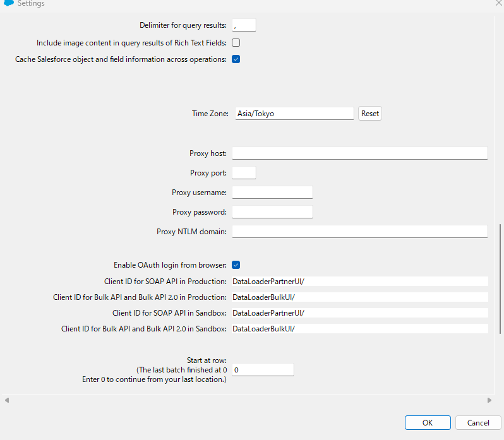Disable OAuth login from browser checkbox
The image size is (504, 440).
click(x=236, y=265)
